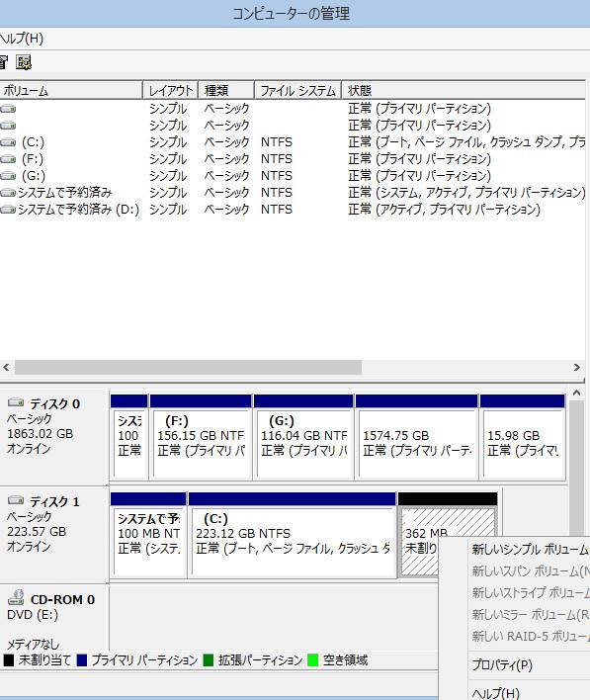Select the 15.98 GB partition block
Screen dimensions: 590x700
coord(523,437)
